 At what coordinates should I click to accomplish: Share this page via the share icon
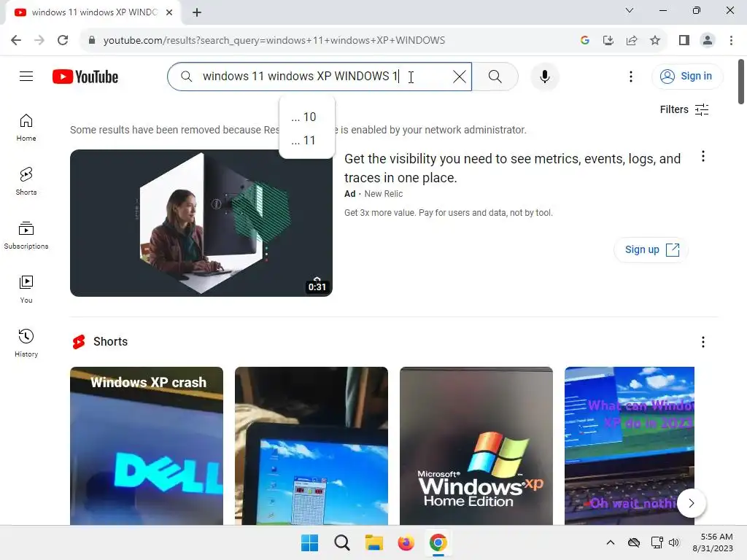632,40
